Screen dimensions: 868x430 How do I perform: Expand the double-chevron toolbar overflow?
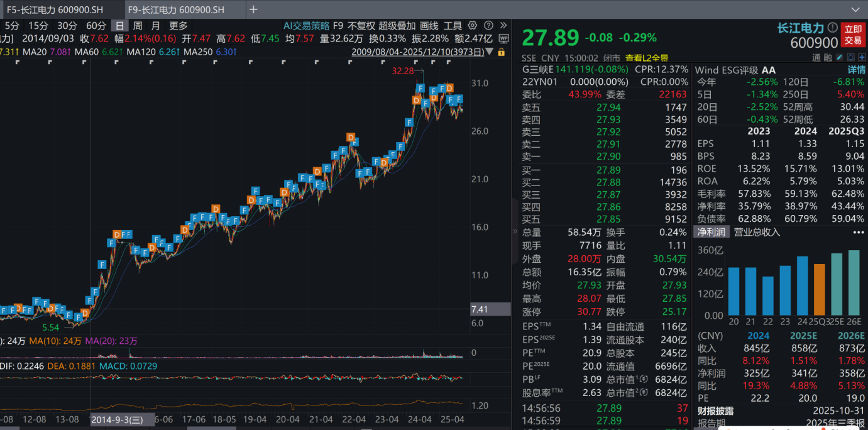tap(503, 26)
